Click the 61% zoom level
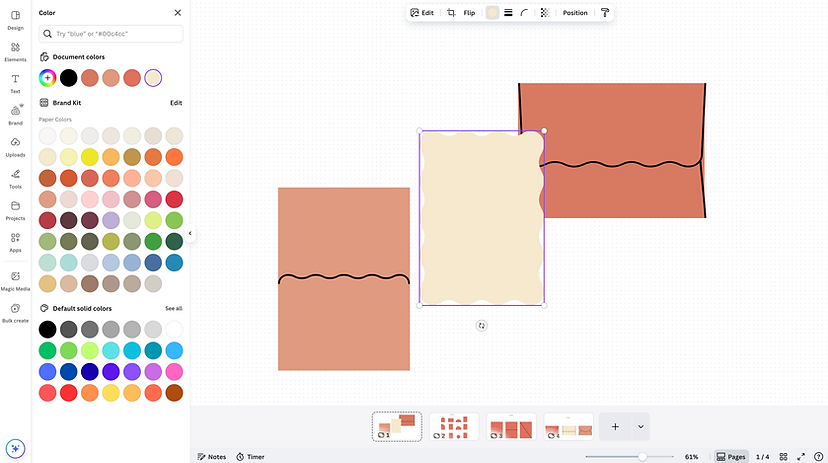 point(691,457)
